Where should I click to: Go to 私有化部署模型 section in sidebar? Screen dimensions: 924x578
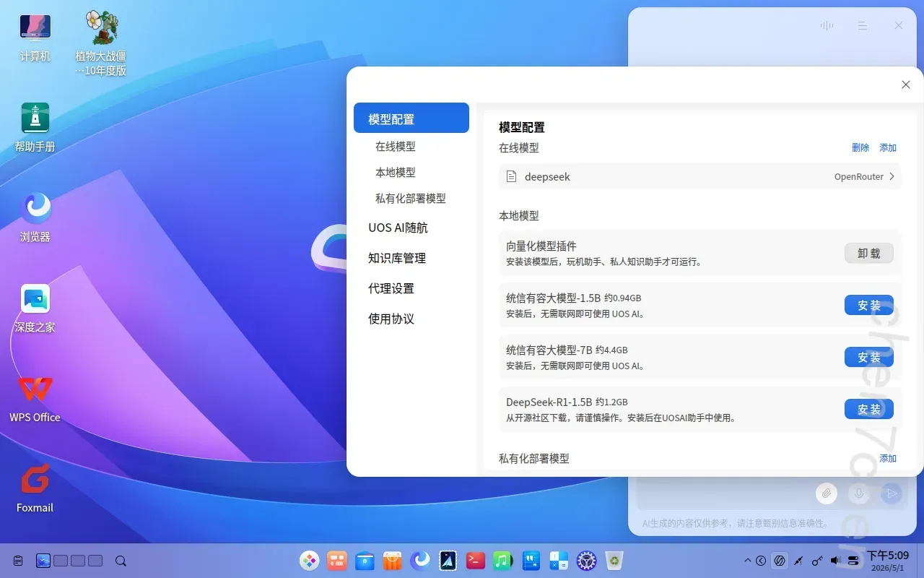(411, 198)
